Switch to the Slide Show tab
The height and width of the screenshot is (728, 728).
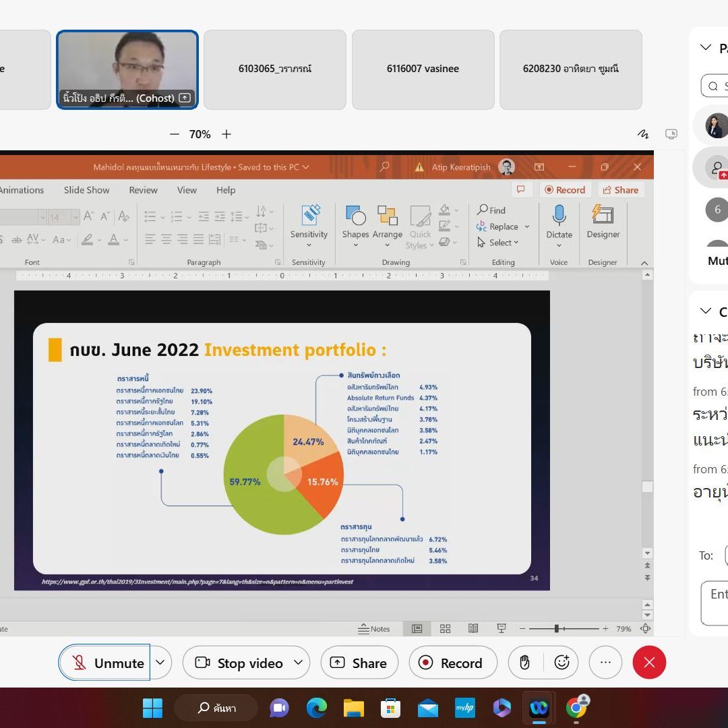pyautogui.click(x=86, y=190)
